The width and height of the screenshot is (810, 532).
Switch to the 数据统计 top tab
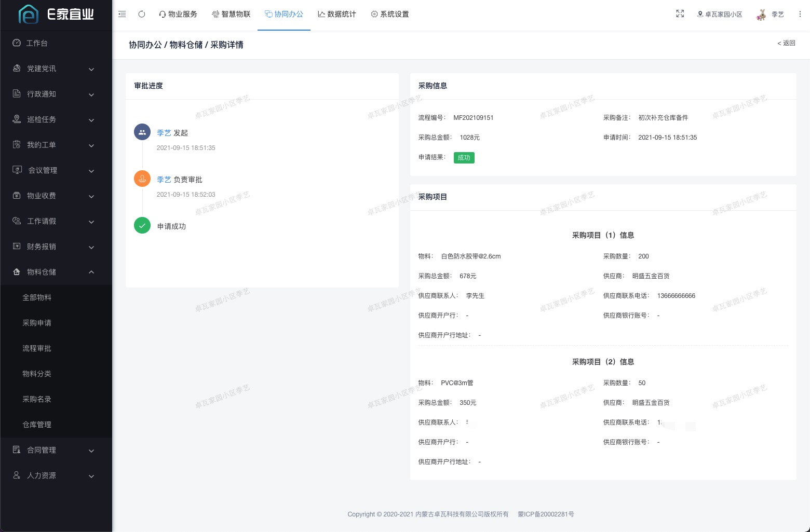tap(337, 14)
